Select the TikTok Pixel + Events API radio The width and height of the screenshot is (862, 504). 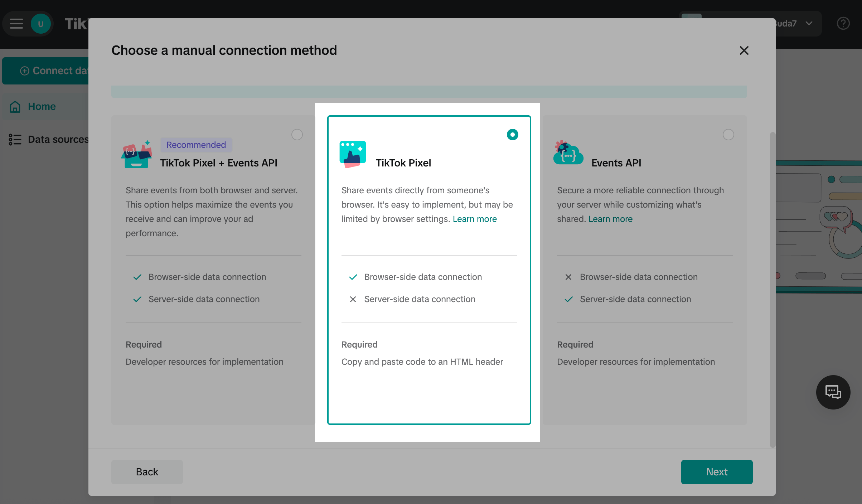(x=297, y=135)
